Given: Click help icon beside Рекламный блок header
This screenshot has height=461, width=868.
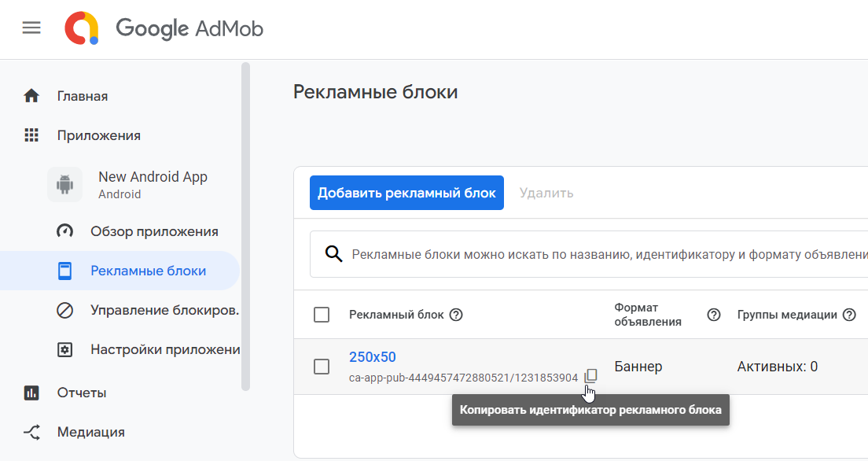Looking at the screenshot, I should click(x=455, y=315).
